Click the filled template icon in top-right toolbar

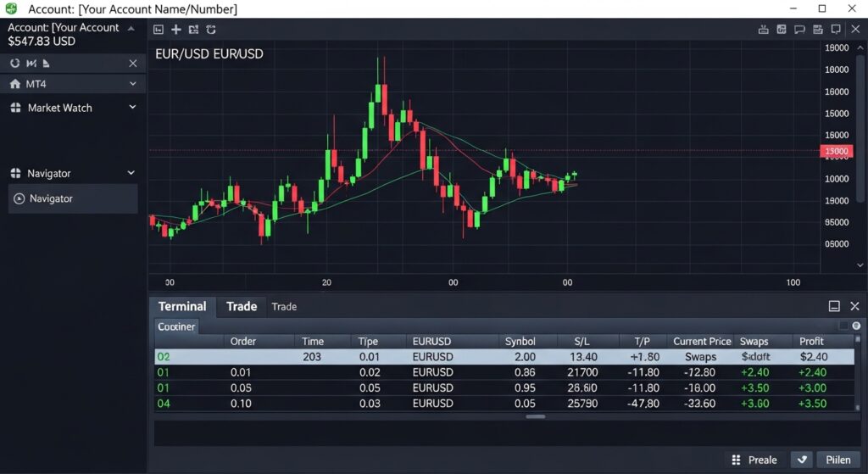click(782, 30)
